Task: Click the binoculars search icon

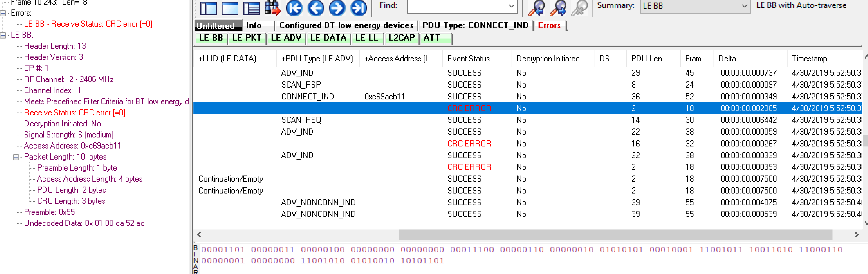Action: [x=272, y=8]
